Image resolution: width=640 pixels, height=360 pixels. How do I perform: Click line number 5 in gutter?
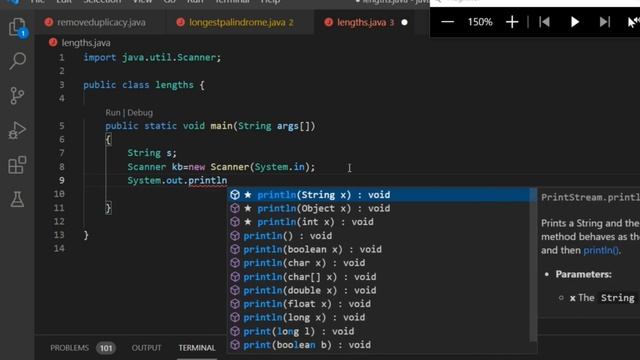(62, 126)
